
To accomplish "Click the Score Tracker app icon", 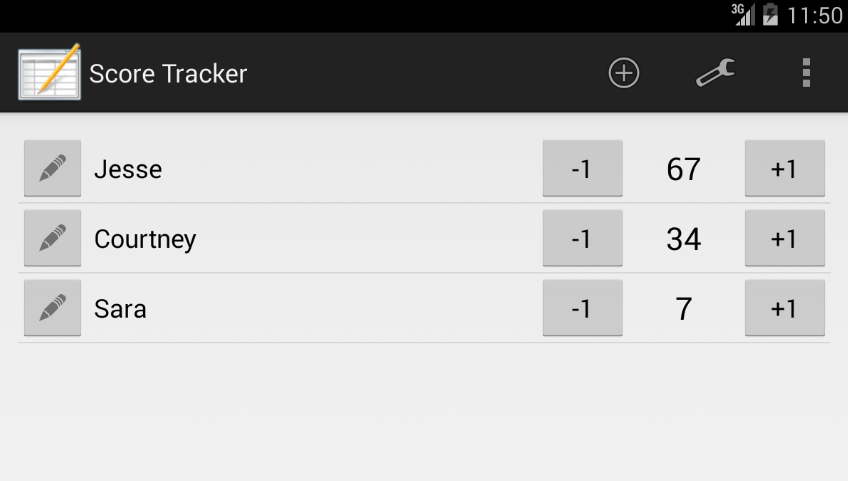I will tap(49, 72).
